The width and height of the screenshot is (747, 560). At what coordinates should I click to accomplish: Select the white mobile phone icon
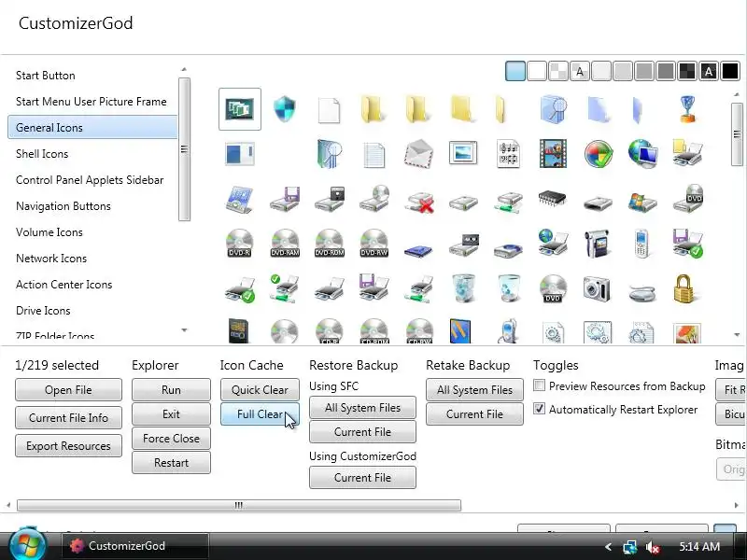pyautogui.click(x=641, y=244)
